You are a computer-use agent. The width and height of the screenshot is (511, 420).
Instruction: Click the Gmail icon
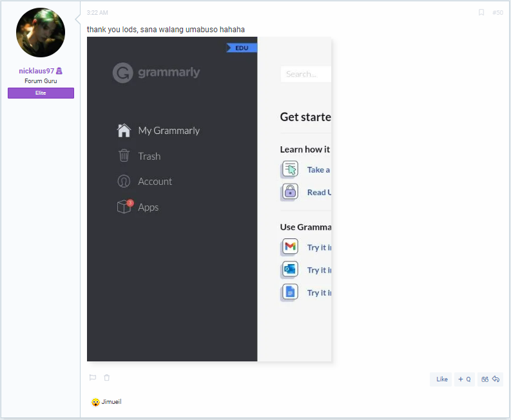(x=290, y=247)
